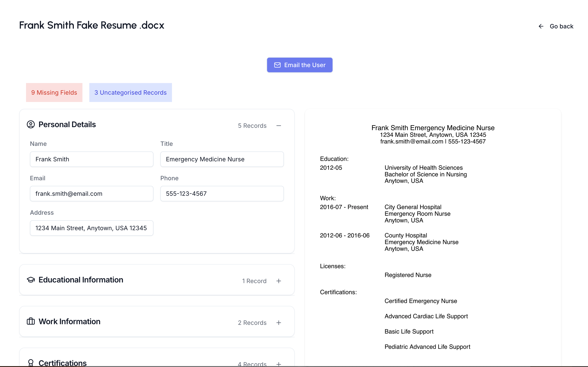Click Bachelor of Science in Nursing text
The image size is (588, 367).
426,174
